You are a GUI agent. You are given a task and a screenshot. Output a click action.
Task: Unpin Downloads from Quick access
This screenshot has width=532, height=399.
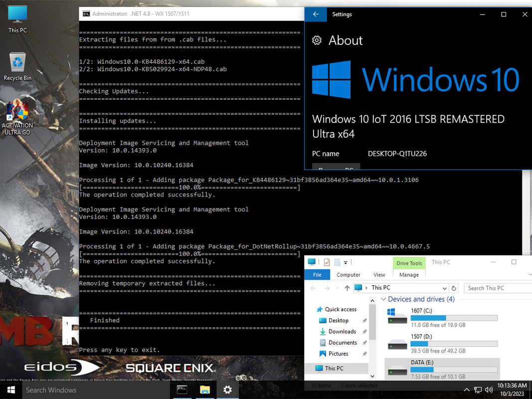coord(364,332)
